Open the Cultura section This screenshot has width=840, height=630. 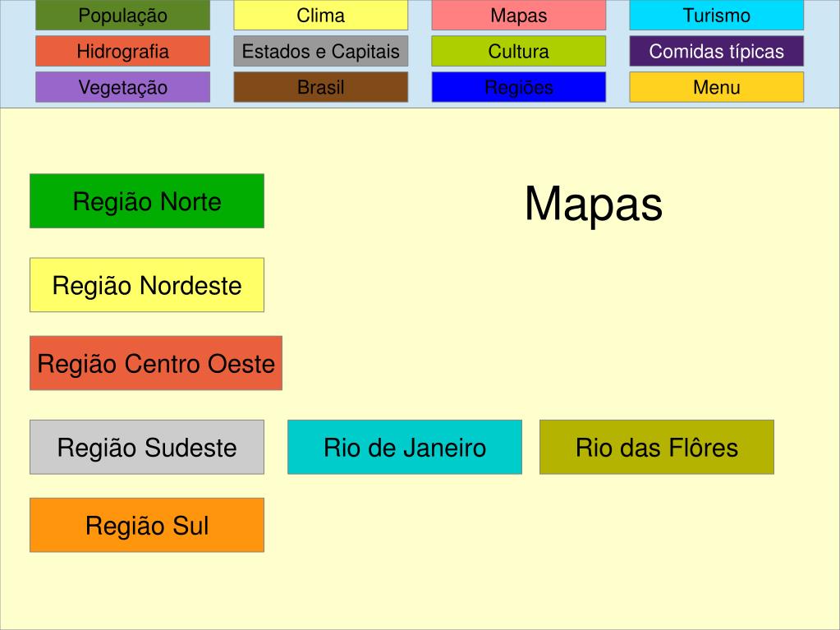point(519,51)
